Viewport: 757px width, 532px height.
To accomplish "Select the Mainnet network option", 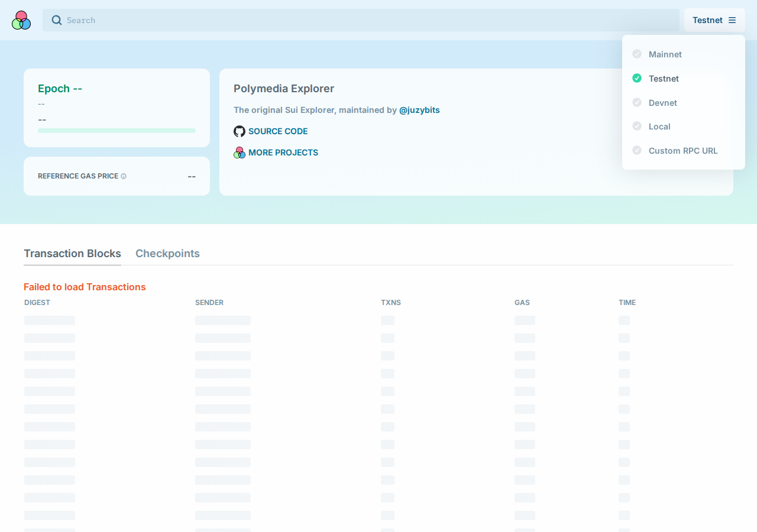I will [684, 54].
